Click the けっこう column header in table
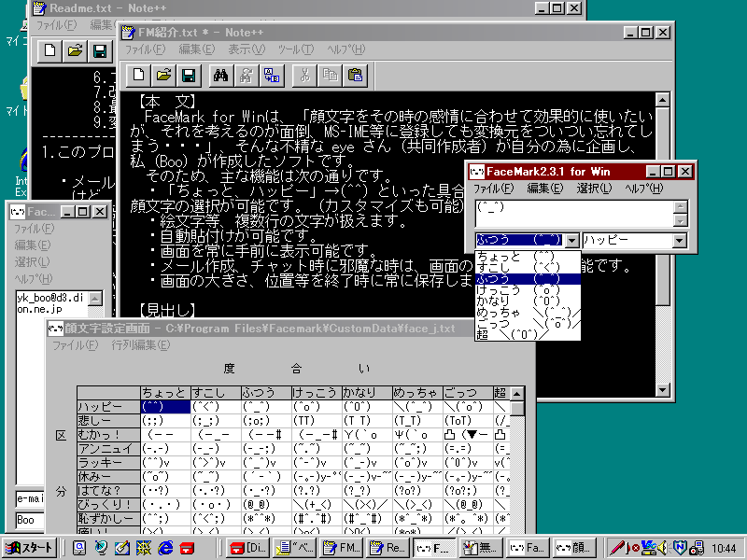 point(317,393)
